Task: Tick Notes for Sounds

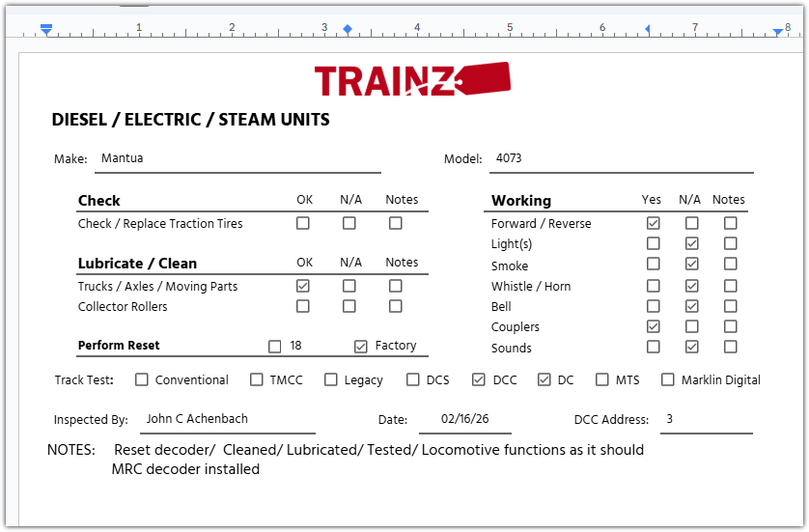Action: tap(731, 347)
